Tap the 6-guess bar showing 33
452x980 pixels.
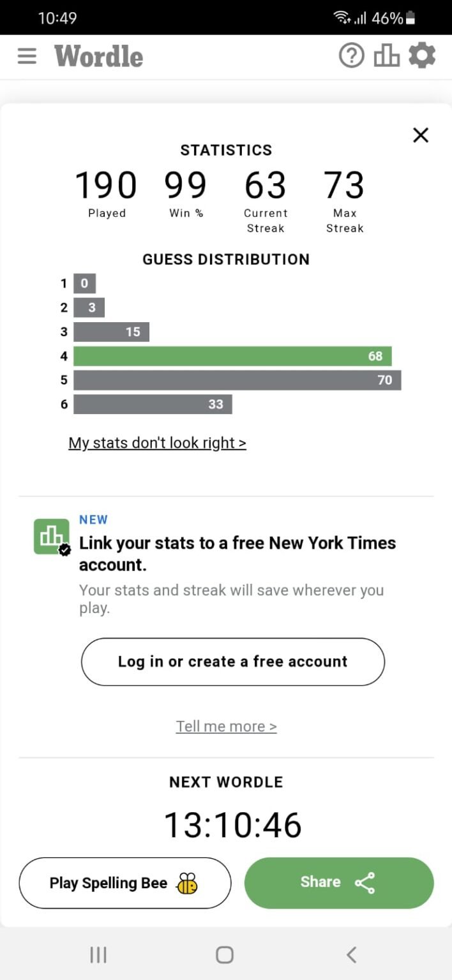pyautogui.click(x=153, y=404)
